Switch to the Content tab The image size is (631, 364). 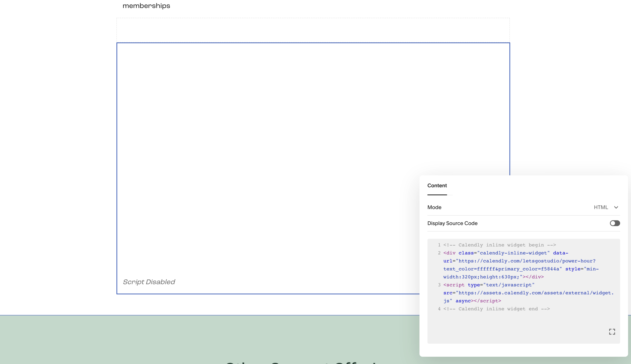437,186
